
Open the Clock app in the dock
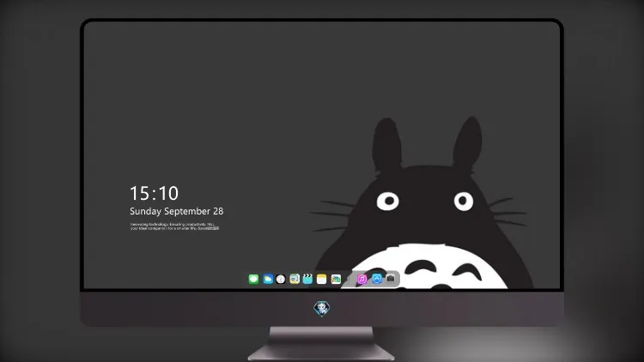pos(281,280)
